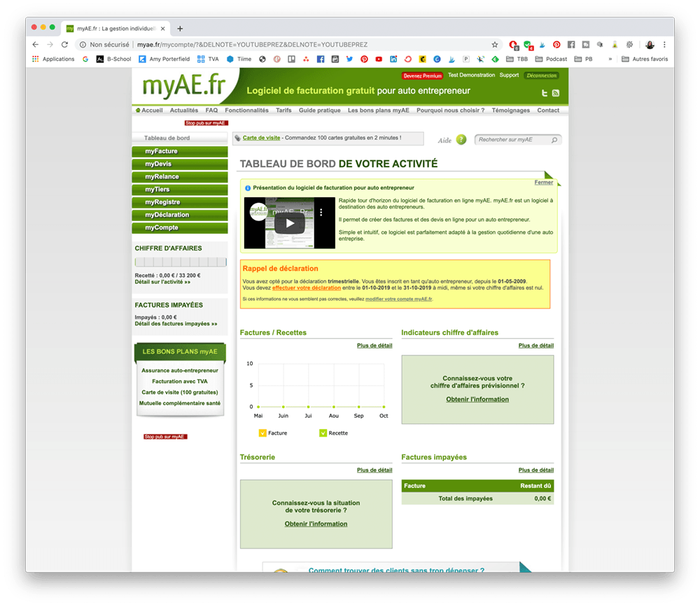
Task: Click the green Aide question mark icon
Action: point(461,140)
